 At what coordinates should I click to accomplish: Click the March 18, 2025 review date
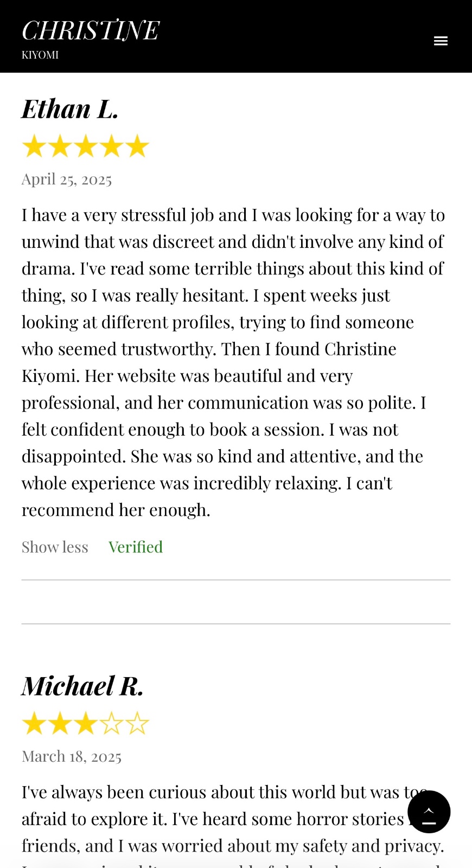[72, 756]
